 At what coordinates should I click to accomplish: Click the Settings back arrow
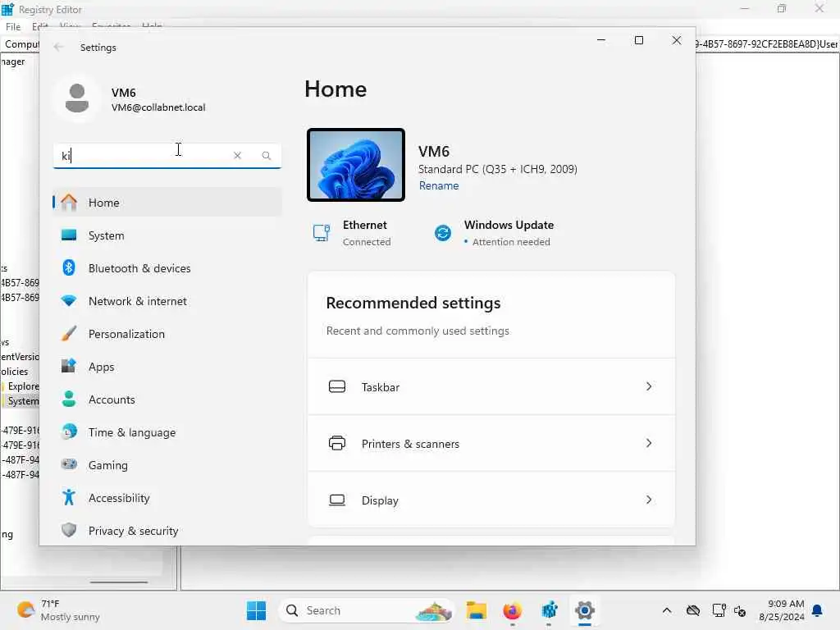click(58, 47)
